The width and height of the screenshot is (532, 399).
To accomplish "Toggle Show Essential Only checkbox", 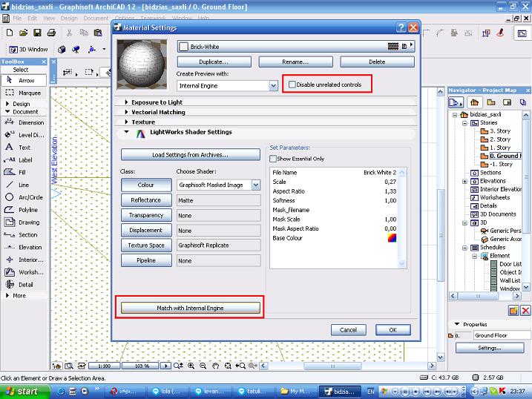I will point(273,158).
